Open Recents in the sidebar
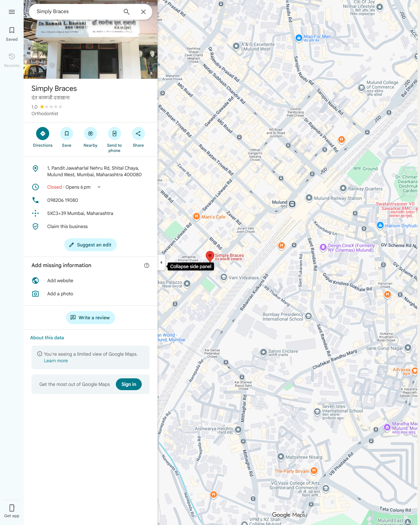Screen dimensions: 420x525 [x=12, y=60]
